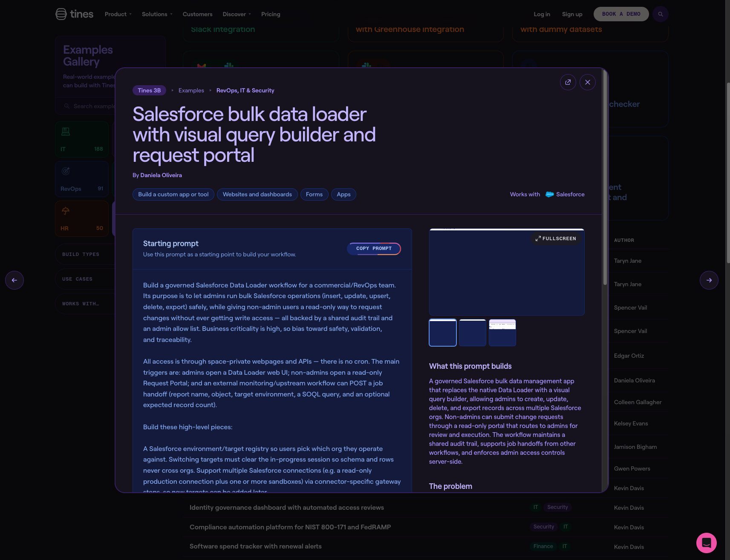Open author Daniela Oliveira link
This screenshot has height=560, width=730.
pyautogui.click(x=161, y=175)
